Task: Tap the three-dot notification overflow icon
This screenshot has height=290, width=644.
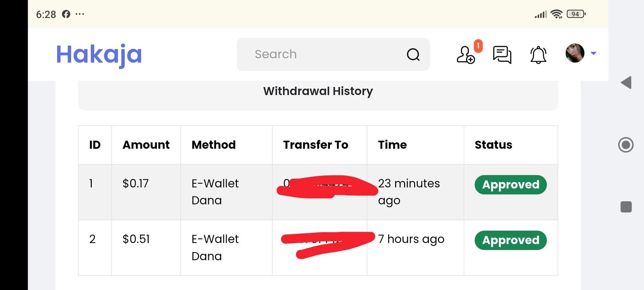Action: pyautogui.click(x=80, y=14)
